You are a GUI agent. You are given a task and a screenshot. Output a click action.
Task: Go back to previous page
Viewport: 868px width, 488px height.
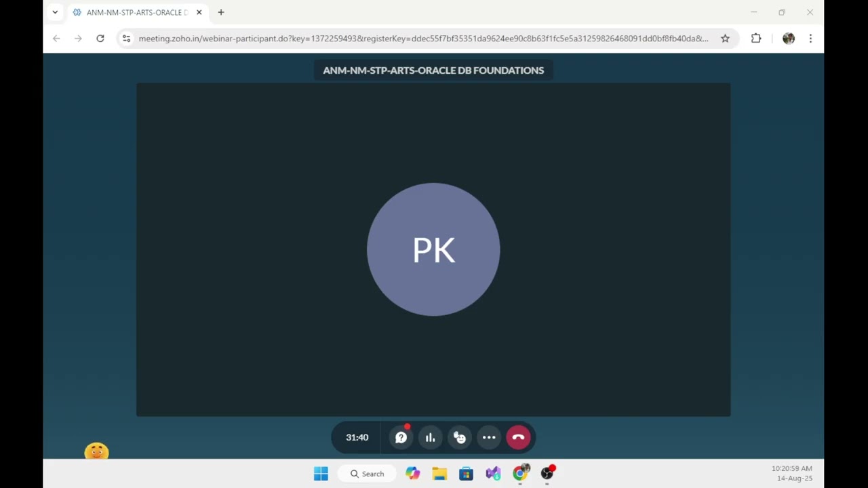point(56,39)
